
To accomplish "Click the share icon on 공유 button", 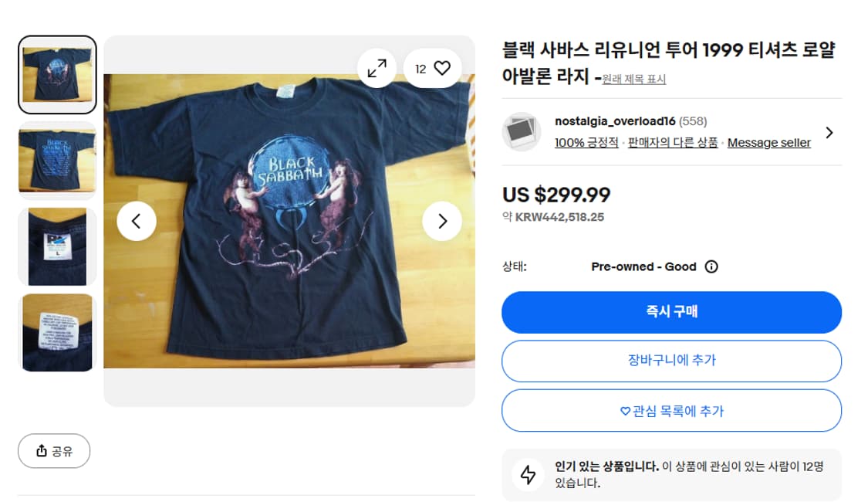I will (43, 451).
